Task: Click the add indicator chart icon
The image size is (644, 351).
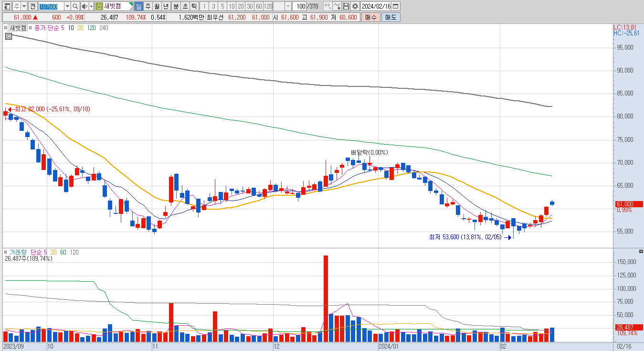Action: [338, 6]
